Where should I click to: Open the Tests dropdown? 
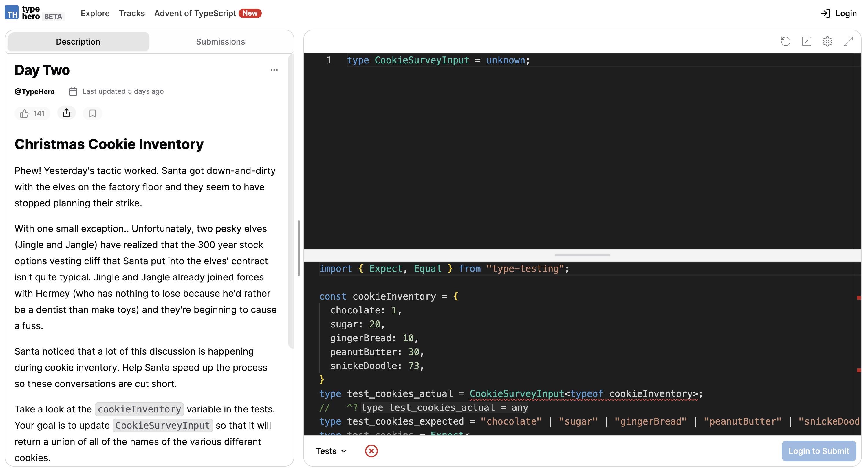tap(331, 451)
